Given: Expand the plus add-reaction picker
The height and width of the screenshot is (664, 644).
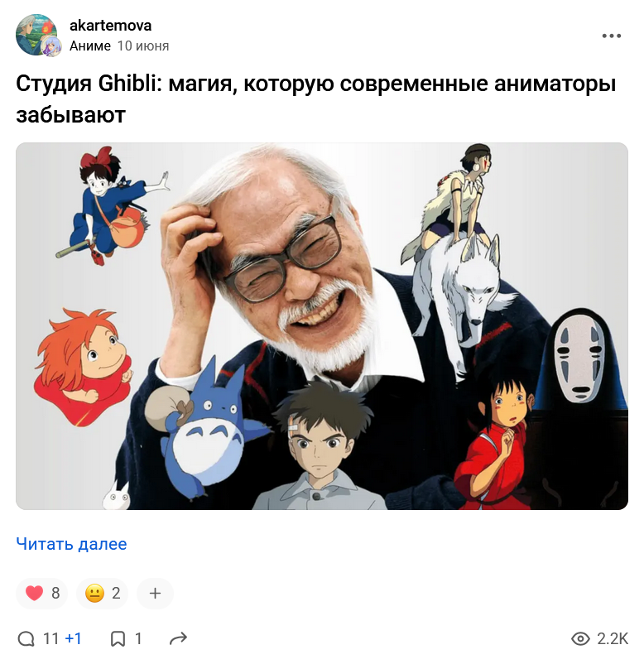Looking at the screenshot, I should coord(155,593).
